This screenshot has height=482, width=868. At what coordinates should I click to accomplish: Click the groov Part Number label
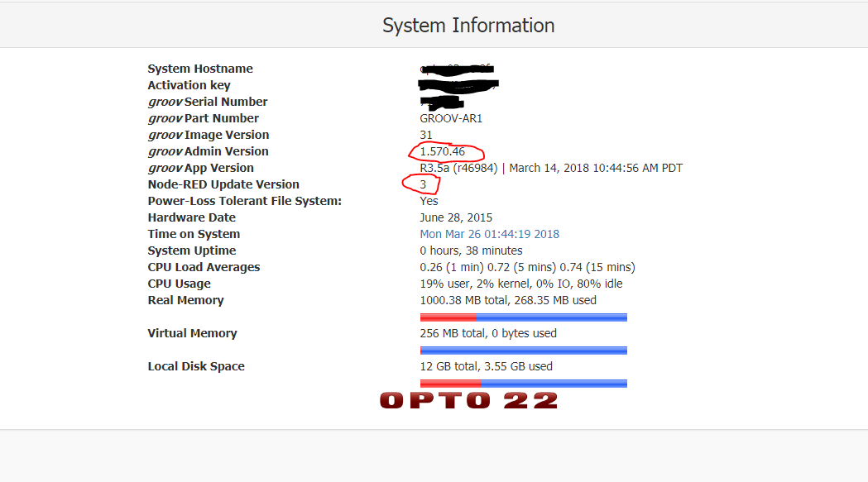click(204, 118)
